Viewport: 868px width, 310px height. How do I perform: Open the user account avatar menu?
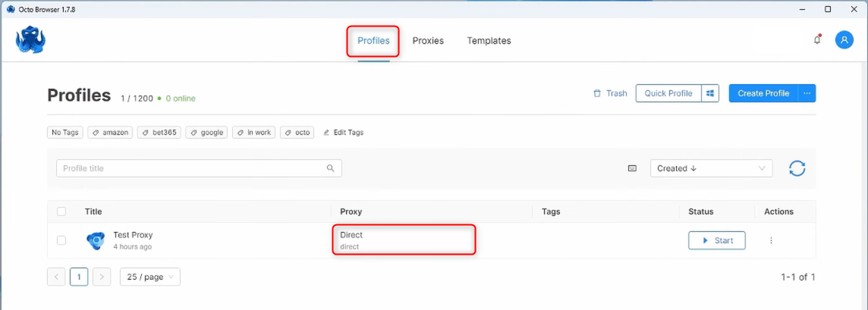coord(844,39)
